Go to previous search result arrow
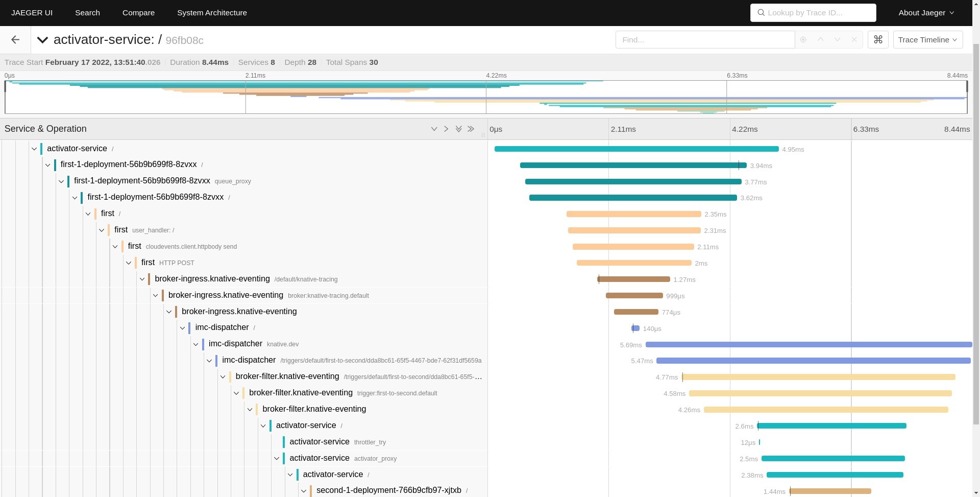This screenshot has width=980, height=497. [x=820, y=40]
